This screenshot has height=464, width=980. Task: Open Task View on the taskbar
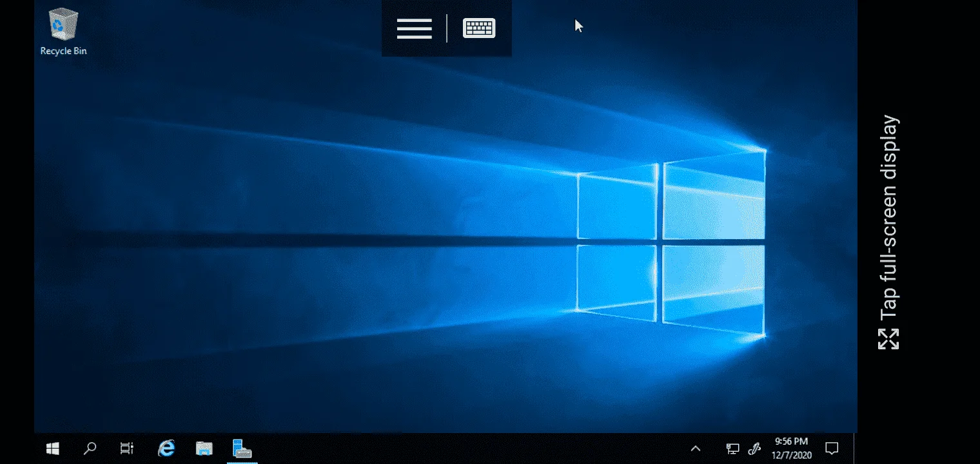coord(127,449)
